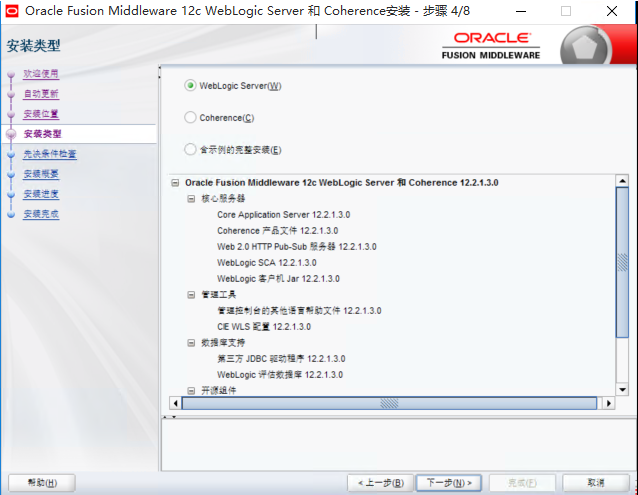
Task: Select 管理控制台的其他语言帮助文件 row
Action: pos(299,311)
